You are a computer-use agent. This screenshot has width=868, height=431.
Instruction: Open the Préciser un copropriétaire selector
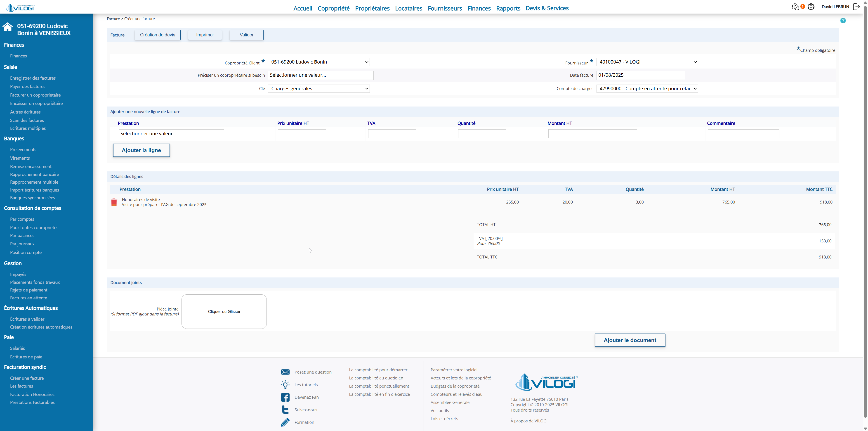[x=321, y=75]
